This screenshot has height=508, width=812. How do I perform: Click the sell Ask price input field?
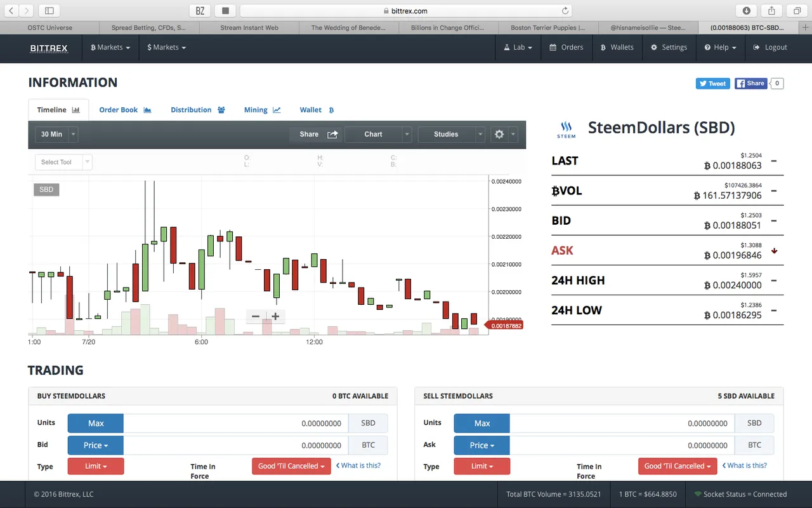622,445
